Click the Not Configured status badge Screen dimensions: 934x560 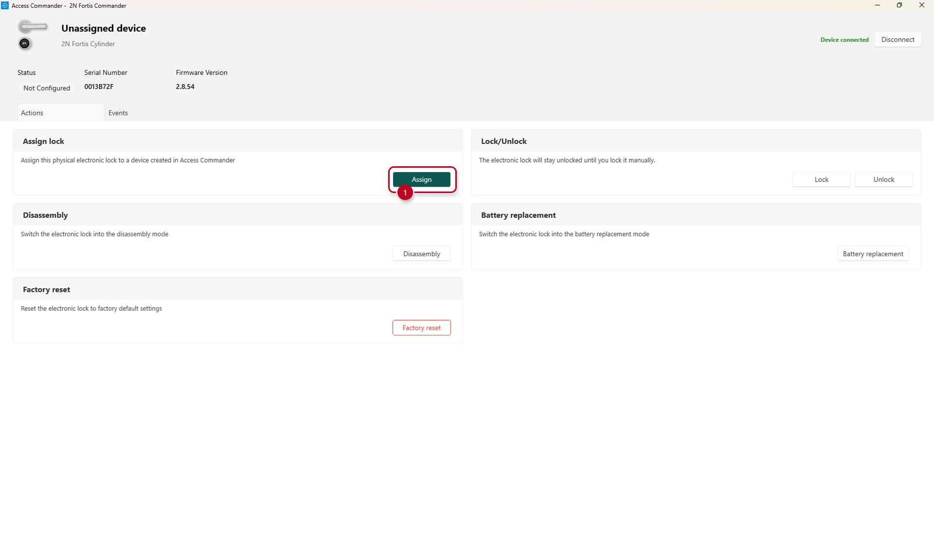tap(47, 88)
